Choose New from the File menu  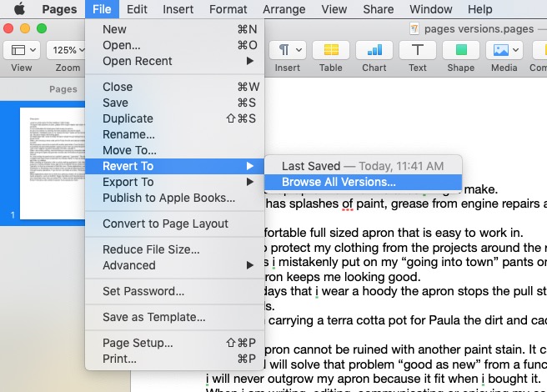pyautogui.click(x=175, y=29)
